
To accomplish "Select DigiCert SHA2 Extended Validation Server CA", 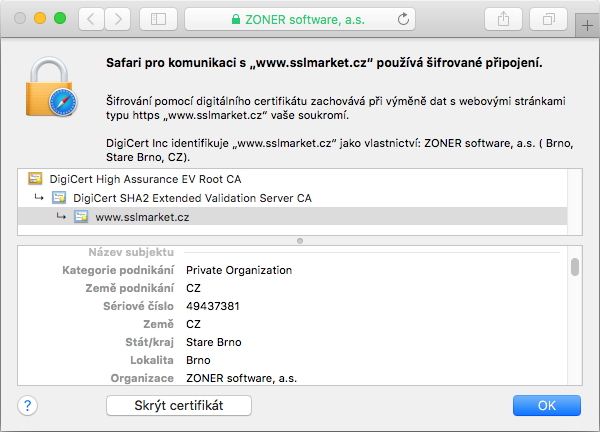I will 192,198.
